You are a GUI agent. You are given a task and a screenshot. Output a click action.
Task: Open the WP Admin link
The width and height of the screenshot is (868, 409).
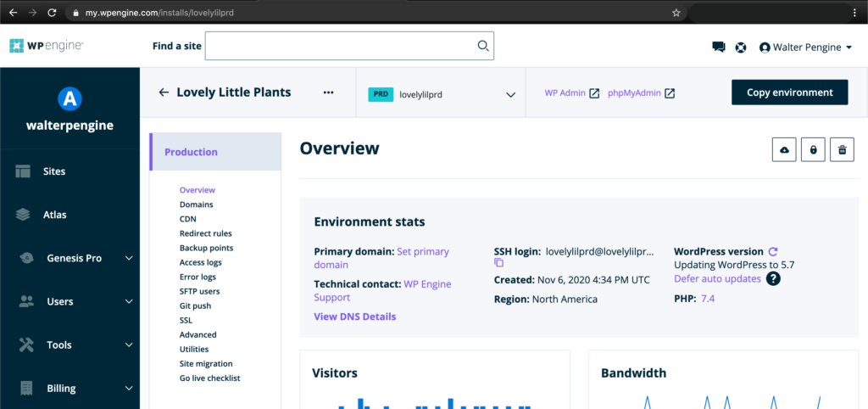tap(572, 93)
